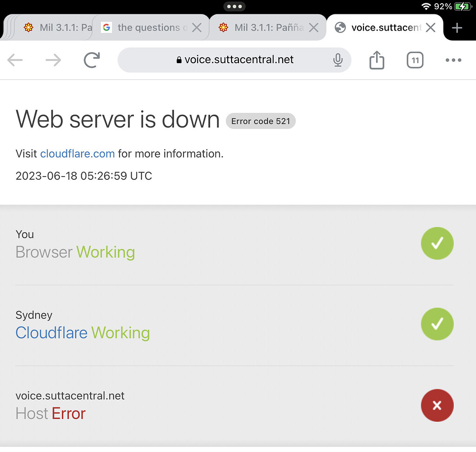Tap the globe favicon on voice.suttacentral tab

point(340,27)
